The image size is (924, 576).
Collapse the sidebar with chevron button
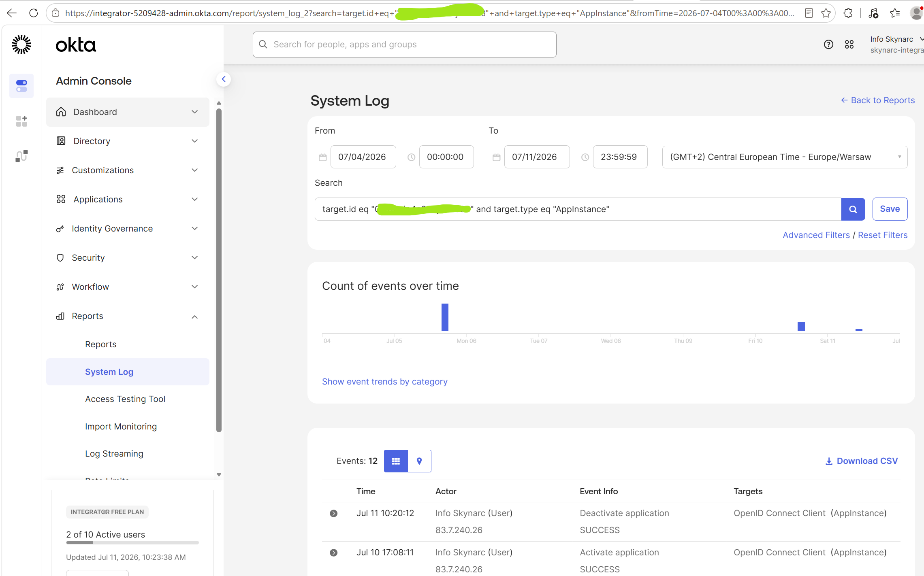point(224,79)
